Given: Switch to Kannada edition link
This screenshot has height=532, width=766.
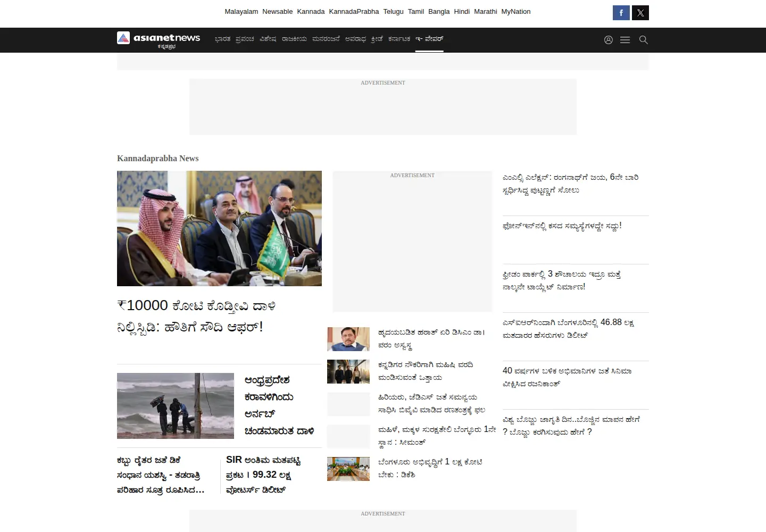Looking at the screenshot, I should click(311, 12).
